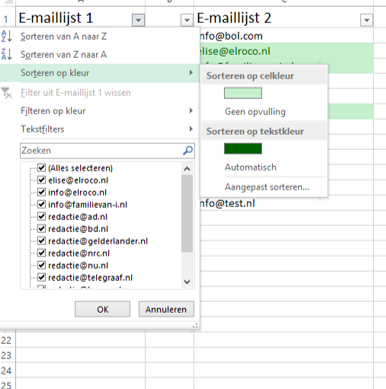386x389 pixels.
Task: Click the filter list scroll down arrow
Action: tap(187, 282)
